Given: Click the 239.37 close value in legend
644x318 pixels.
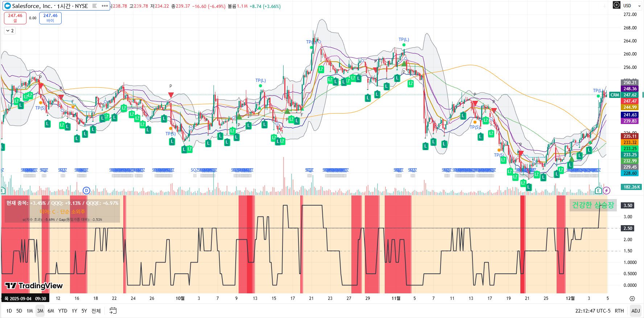Looking at the screenshot, I should (183, 6).
